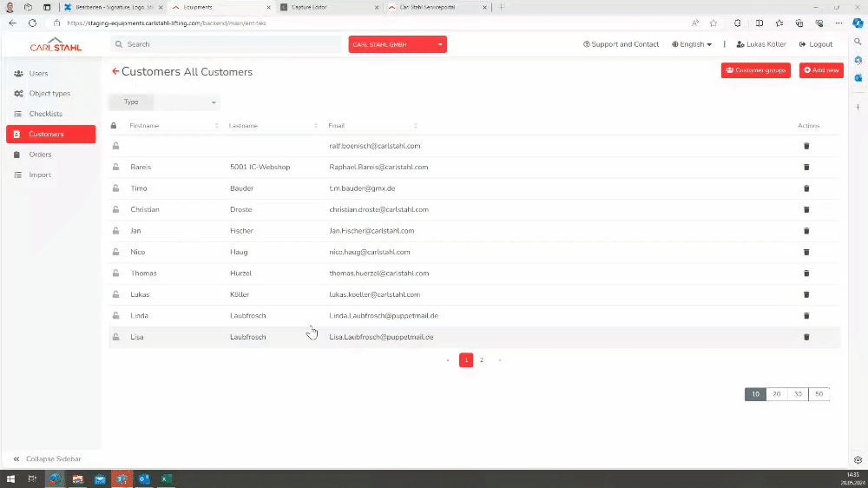This screenshot has height=488, width=868.
Task: Click the lock icon in Nico Haug row
Action: (114, 252)
